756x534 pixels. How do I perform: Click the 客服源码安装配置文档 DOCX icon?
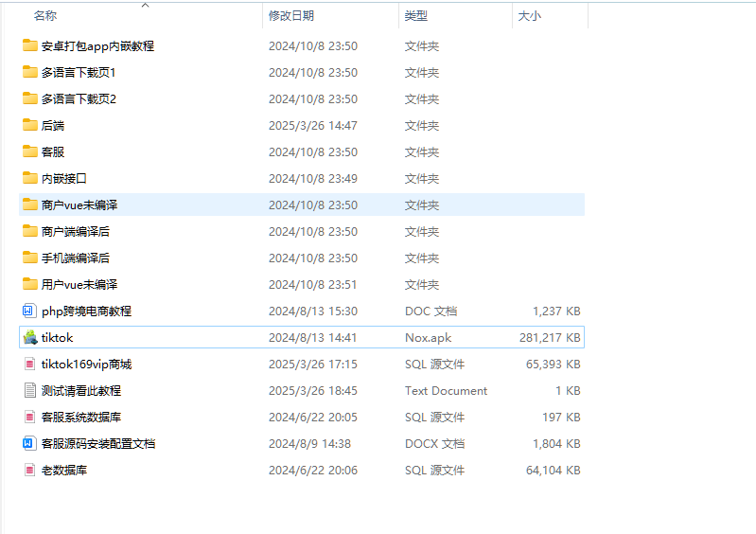tap(29, 443)
